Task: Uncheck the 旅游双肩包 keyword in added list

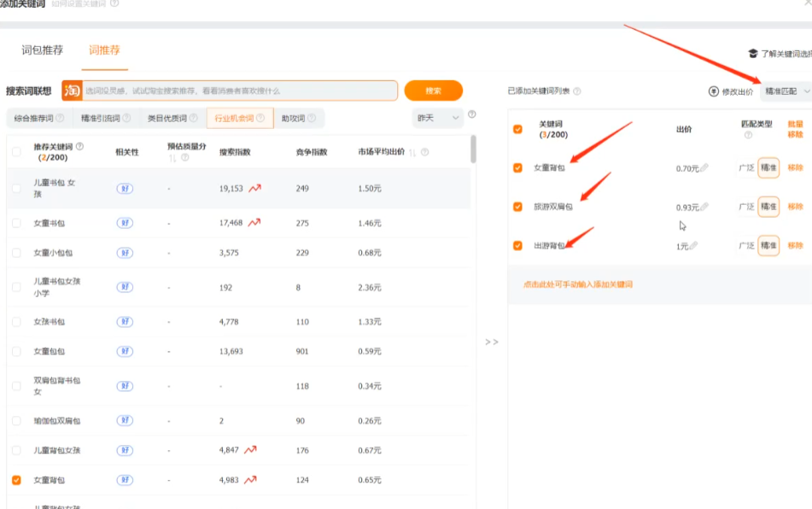Action: 517,207
